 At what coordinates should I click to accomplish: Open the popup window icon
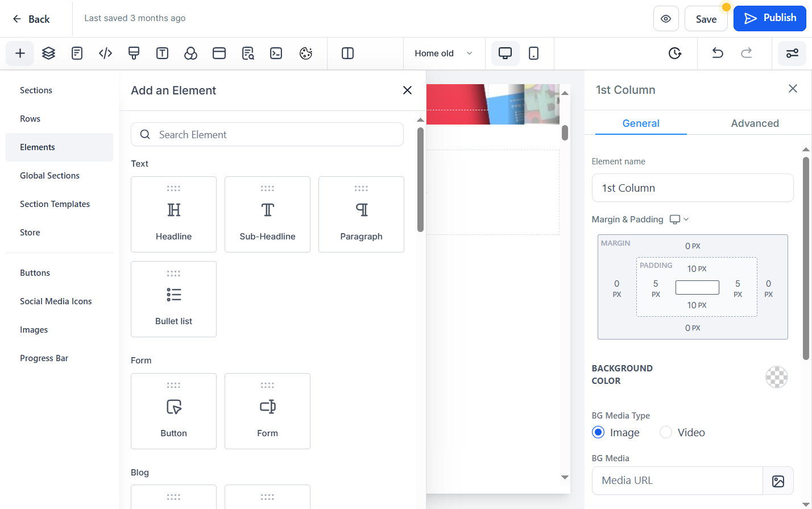pos(219,53)
